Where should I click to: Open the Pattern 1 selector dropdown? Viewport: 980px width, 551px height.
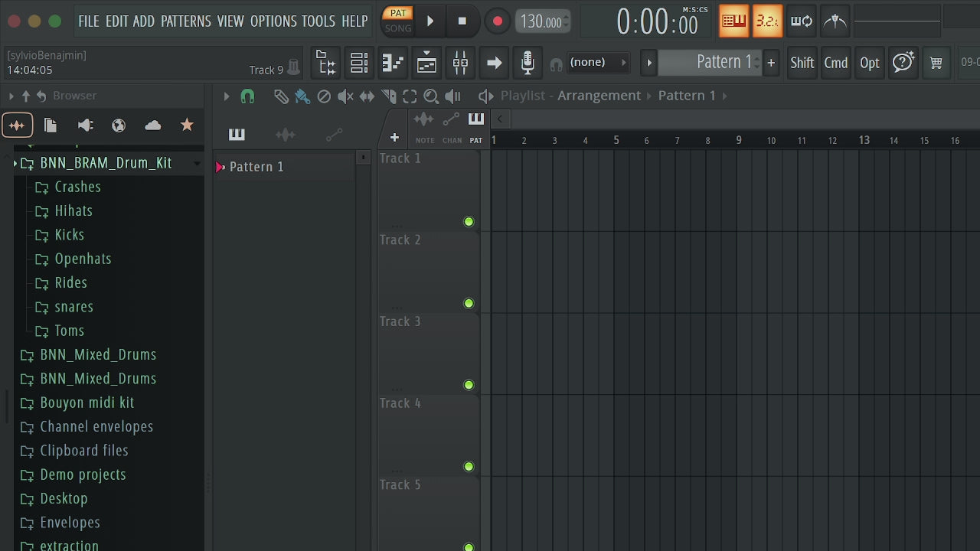click(x=710, y=63)
